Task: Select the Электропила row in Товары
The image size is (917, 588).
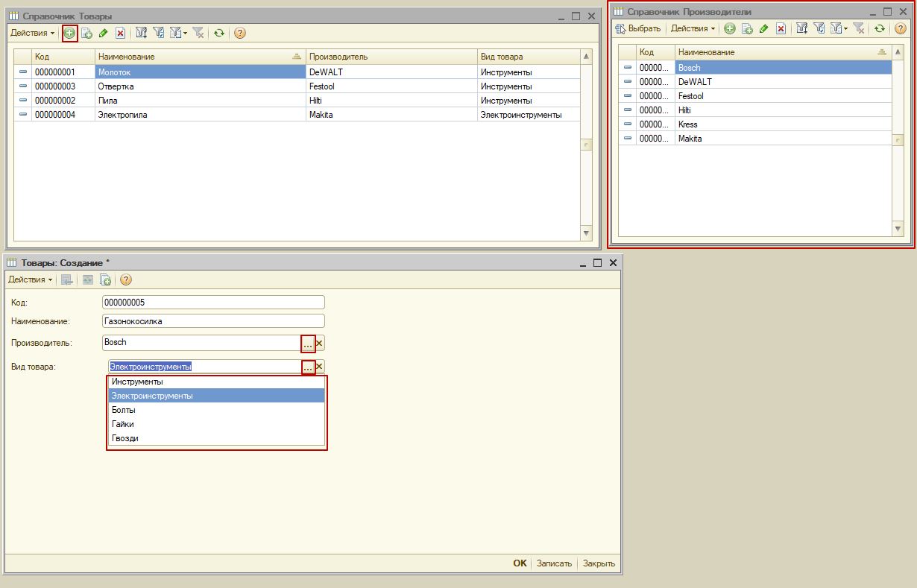Action: pos(297,115)
